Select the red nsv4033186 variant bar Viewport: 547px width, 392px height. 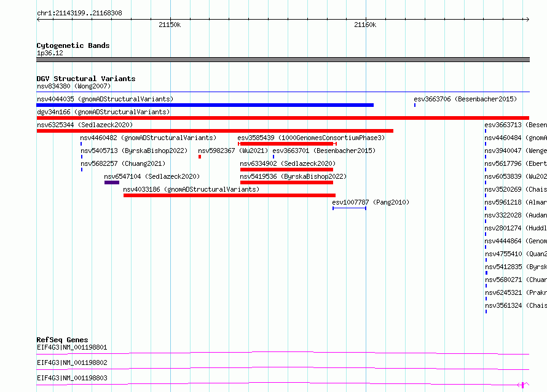(229, 195)
